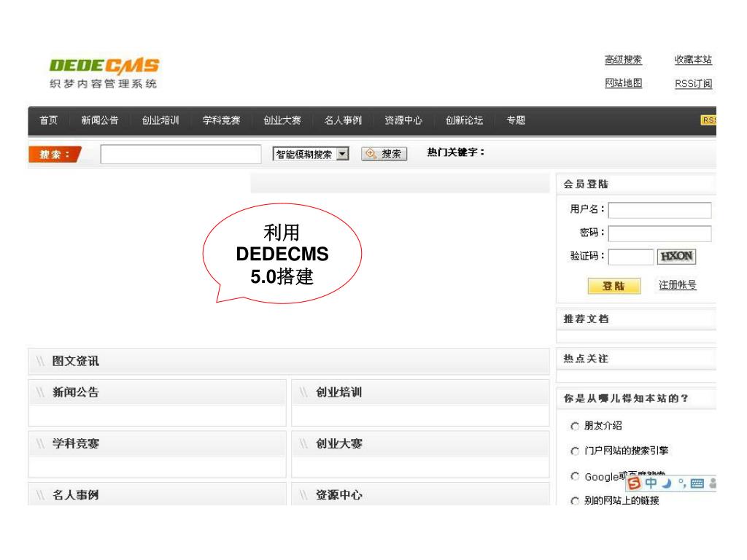The image size is (747, 560).
Task: Click the 创业培训 section heading in content area
Action: click(338, 392)
